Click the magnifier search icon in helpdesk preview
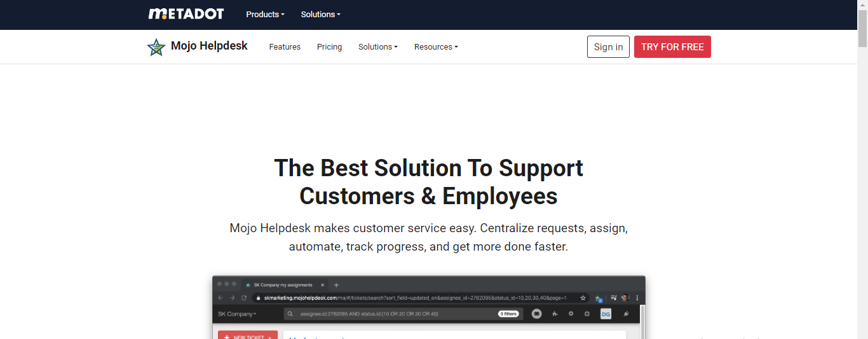The height and width of the screenshot is (339, 868). [x=290, y=314]
